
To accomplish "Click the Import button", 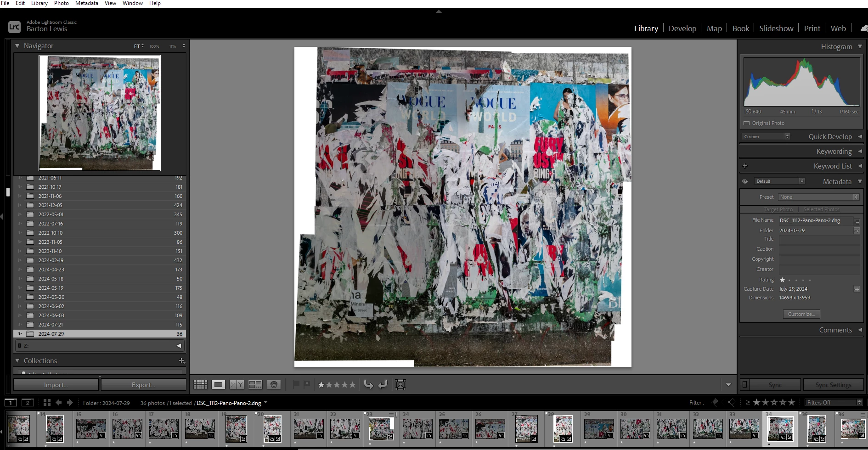I will [x=56, y=385].
